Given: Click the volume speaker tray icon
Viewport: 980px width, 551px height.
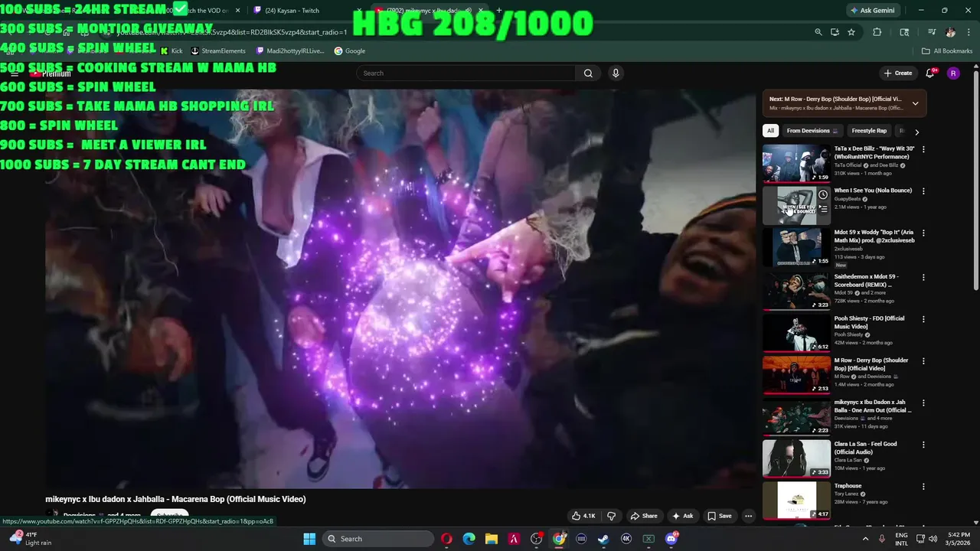Looking at the screenshot, I should point(933,539).
